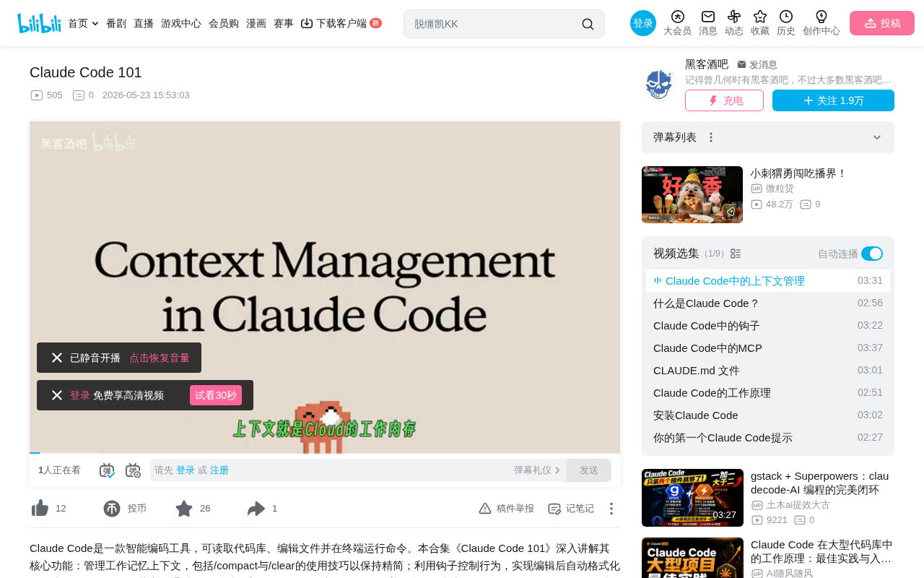
Task: Click the 充电 charge button
Action: 724,100
